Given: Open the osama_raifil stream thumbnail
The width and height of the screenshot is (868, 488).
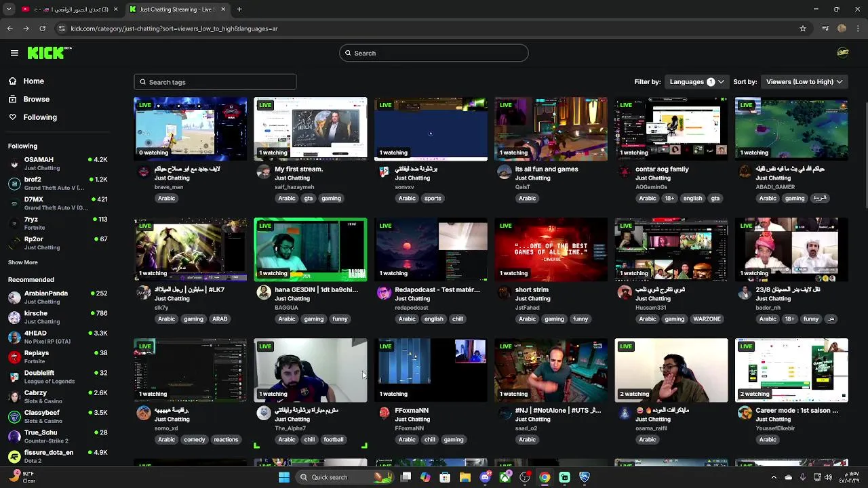Looking at the screenshot, I should [x=671, y=370].
